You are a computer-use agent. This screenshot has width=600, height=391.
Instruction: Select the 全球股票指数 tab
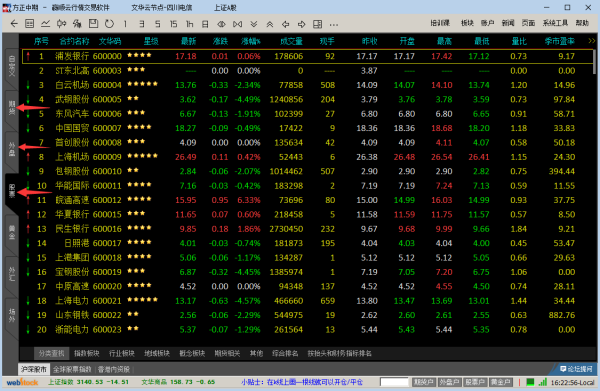[72, 369]
